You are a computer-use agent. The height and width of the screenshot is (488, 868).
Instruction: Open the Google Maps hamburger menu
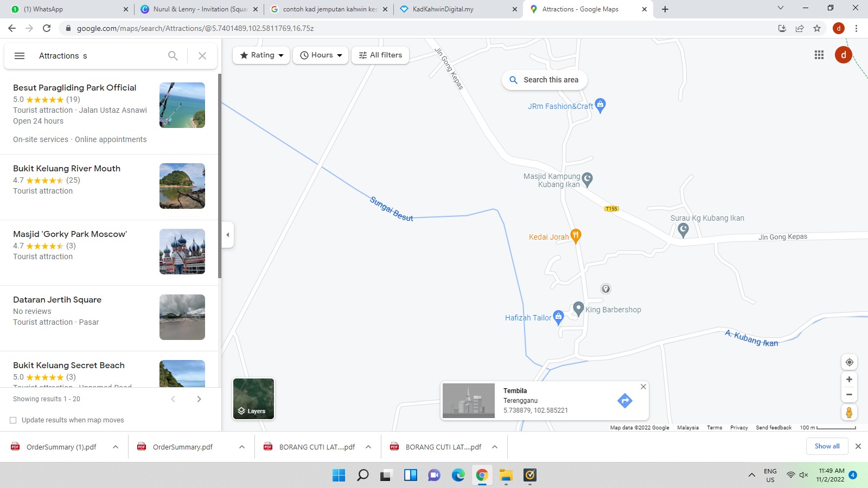click(x=20, y=56)
